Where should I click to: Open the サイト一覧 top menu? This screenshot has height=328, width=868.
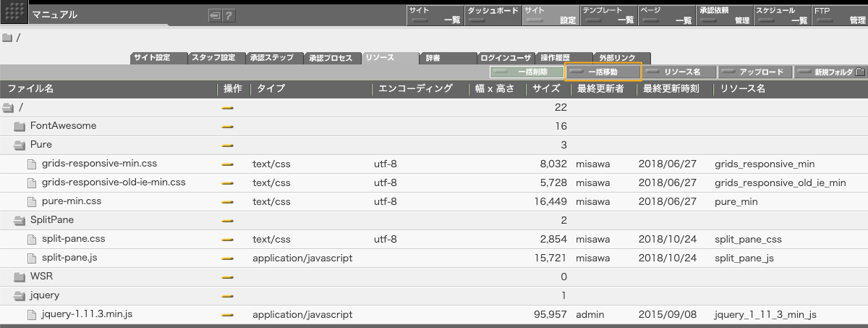434,15
